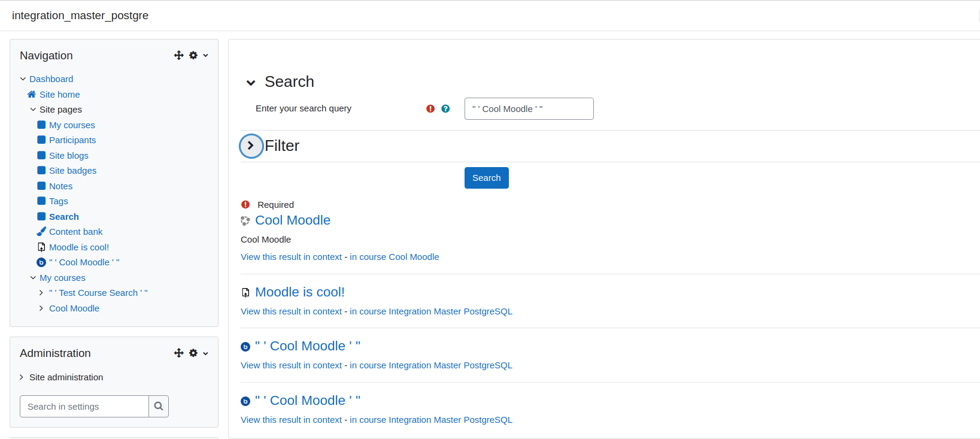
Task: Open Site administration
Action: [x=66, y=377]
